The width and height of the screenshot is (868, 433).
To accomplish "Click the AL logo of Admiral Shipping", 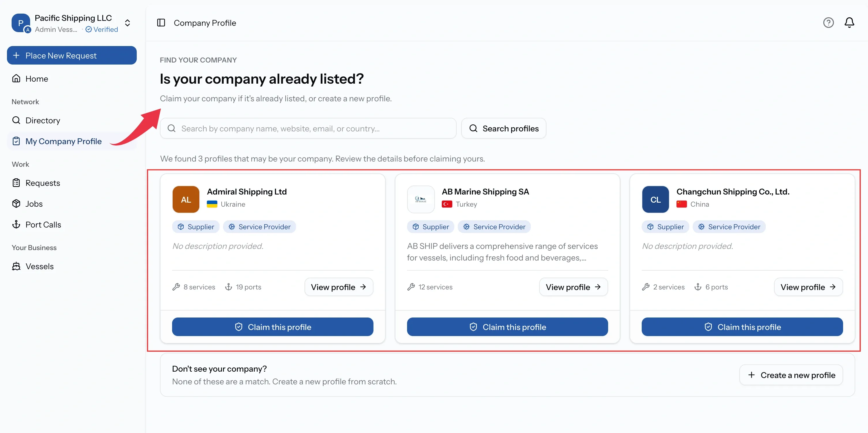I will 186,199.
